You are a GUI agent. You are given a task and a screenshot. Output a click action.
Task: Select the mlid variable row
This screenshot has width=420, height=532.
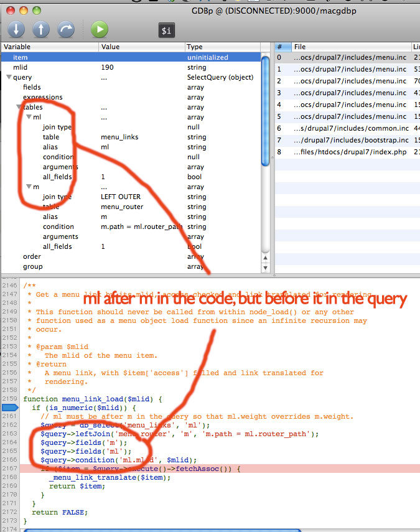[x=131, y=68]
